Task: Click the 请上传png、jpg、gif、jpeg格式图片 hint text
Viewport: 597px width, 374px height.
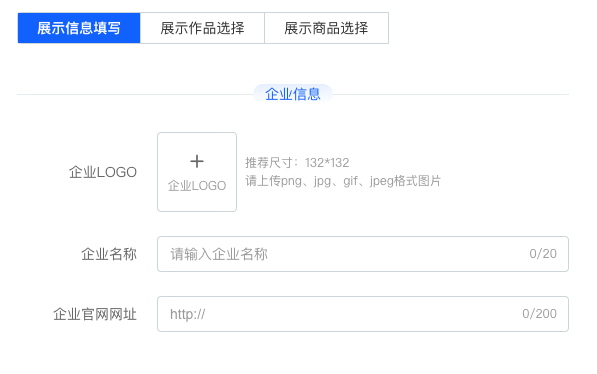Action: (x=343, y=181)
